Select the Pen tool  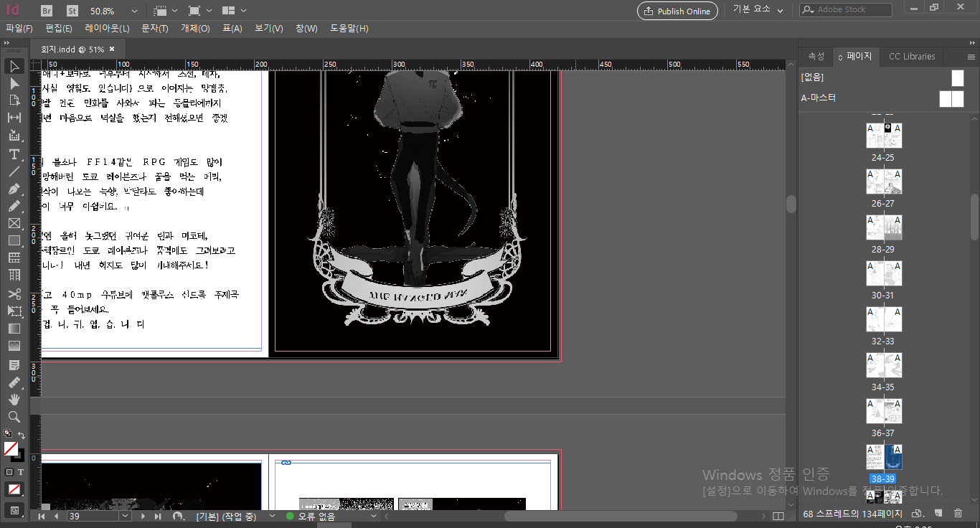pos(14,189)
